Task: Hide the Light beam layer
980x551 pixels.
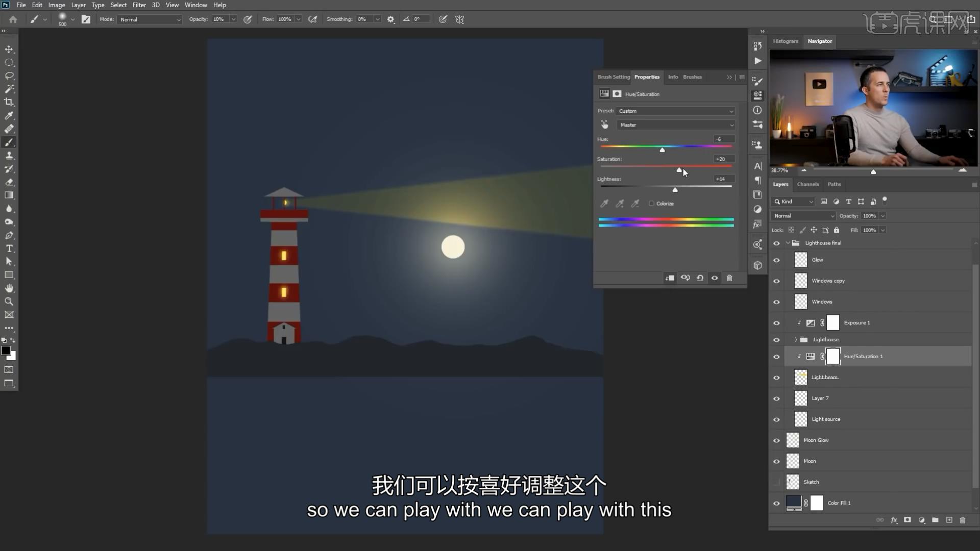Action: click(777, 378)
